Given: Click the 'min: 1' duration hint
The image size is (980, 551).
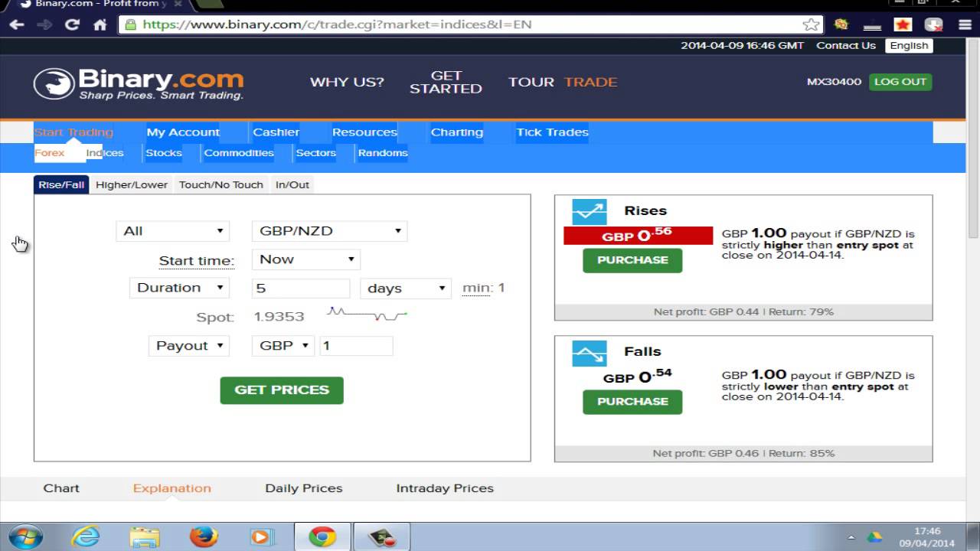Looking at the screenshot, I should pos(484,289).
